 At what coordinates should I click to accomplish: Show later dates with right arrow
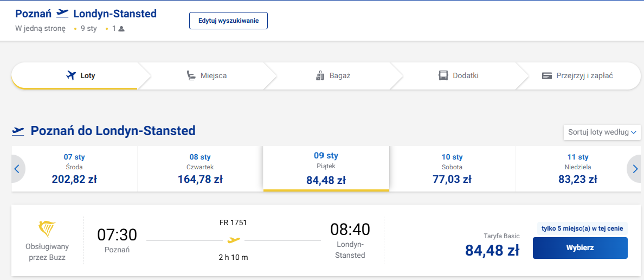pos(635,169)
